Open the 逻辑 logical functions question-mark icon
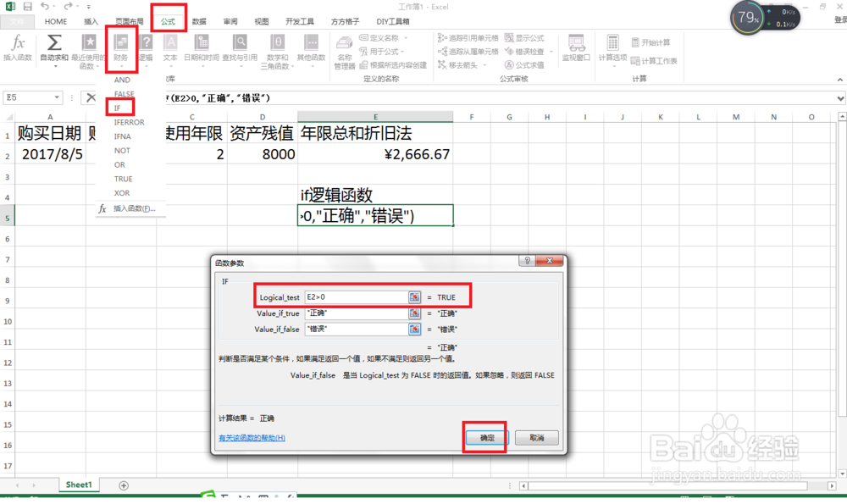 point(146,42)
